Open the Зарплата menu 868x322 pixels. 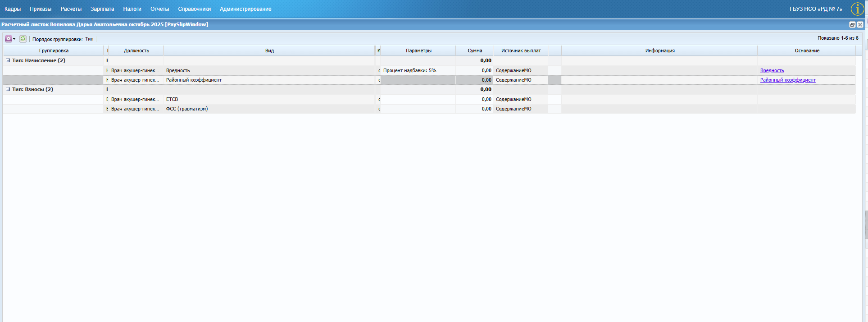tap(102, 9)
